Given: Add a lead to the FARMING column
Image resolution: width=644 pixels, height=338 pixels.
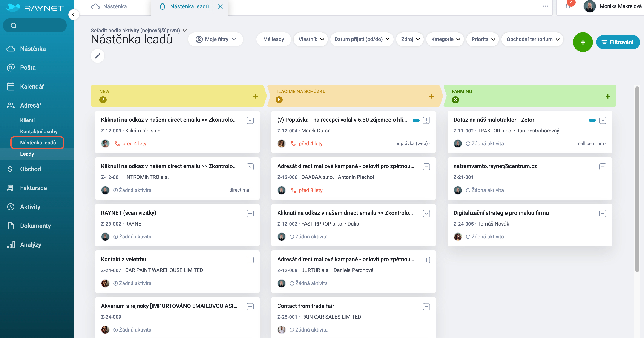Looking at the screenshot, I should (608, 96).
